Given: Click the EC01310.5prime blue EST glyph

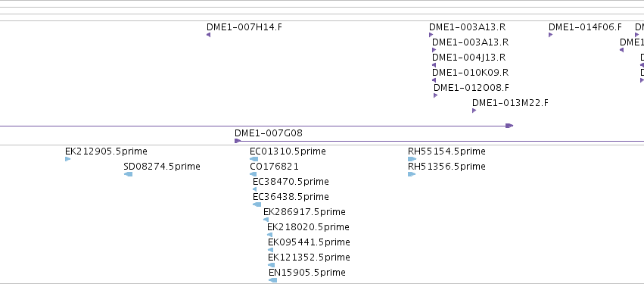Looking at the screenshot, I should pos(254,159).
